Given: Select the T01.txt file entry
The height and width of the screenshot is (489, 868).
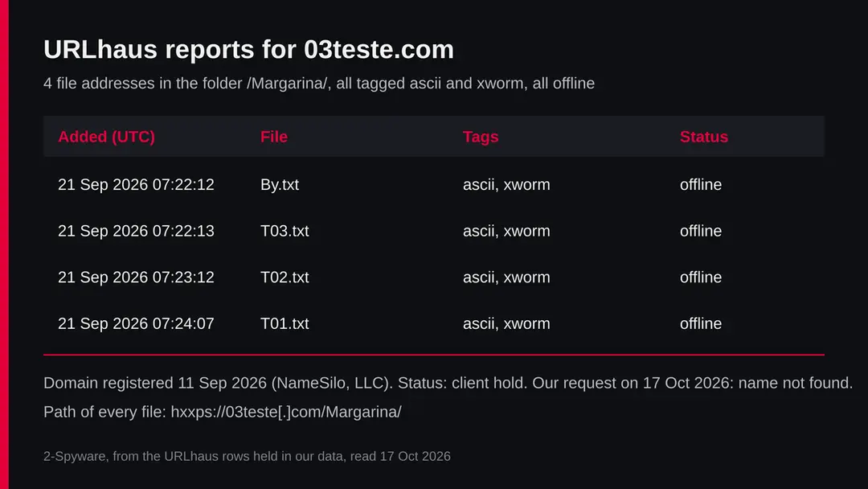Looking at the screenshot, I should point(285,323).
